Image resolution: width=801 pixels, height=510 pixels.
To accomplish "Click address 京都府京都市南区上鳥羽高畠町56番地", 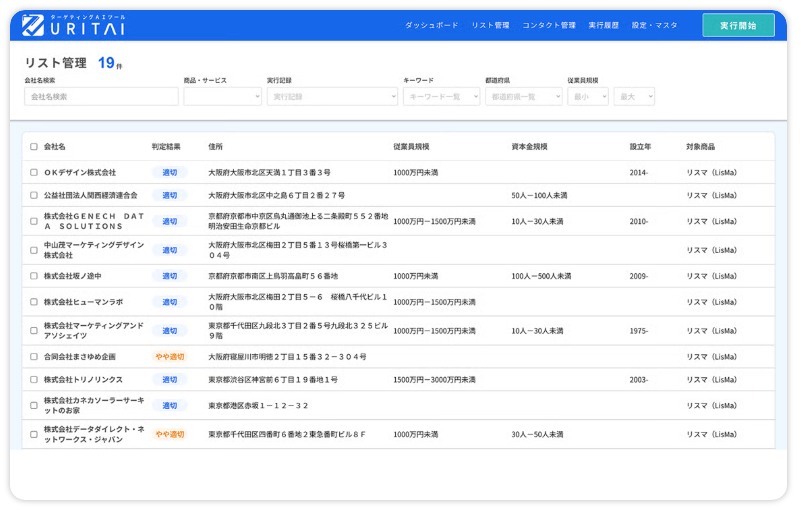I will [x=273, y=276].
